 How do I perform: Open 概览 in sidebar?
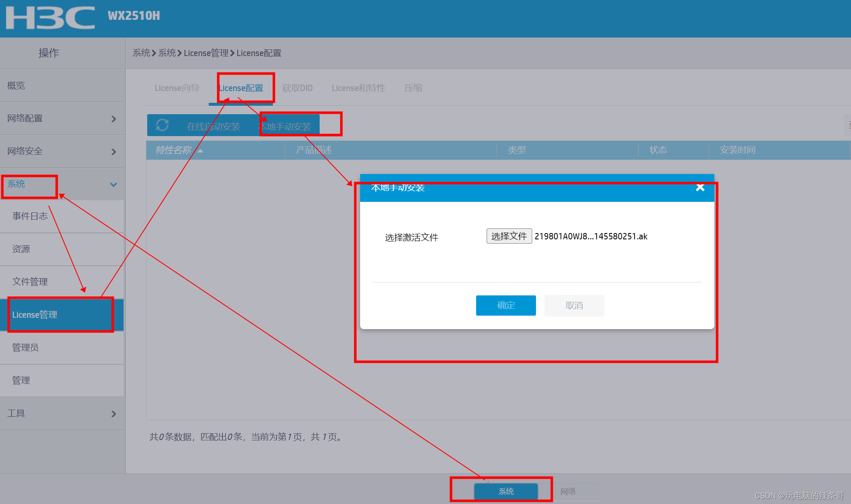tap(62, 86)
